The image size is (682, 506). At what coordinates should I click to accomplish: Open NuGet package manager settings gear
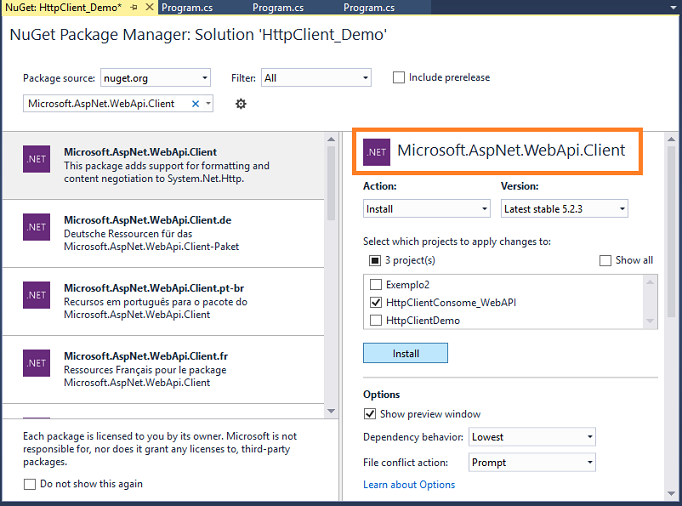241,104
